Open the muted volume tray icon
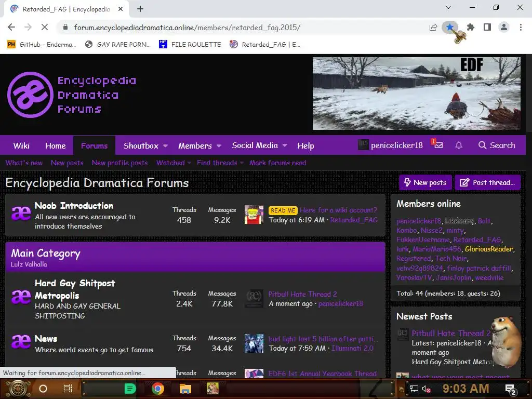Viewport: 532px width, 399px height. click(x=426, y=389)
